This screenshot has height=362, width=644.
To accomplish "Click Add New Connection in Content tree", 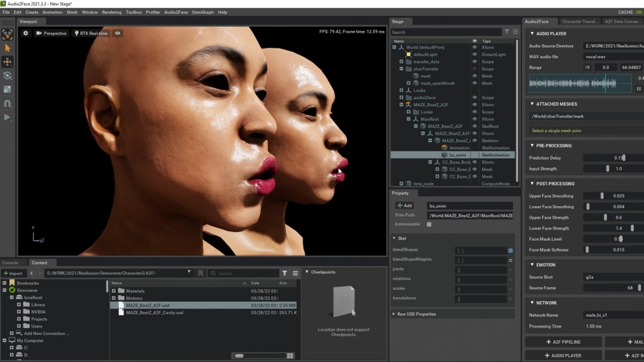I will point(47,333).
